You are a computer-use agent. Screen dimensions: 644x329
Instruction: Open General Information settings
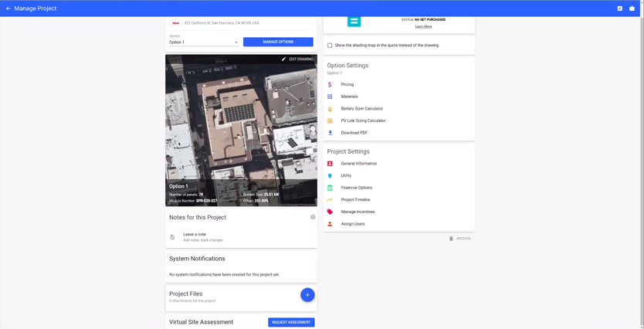pyautogui.click(x=358, y=164)
